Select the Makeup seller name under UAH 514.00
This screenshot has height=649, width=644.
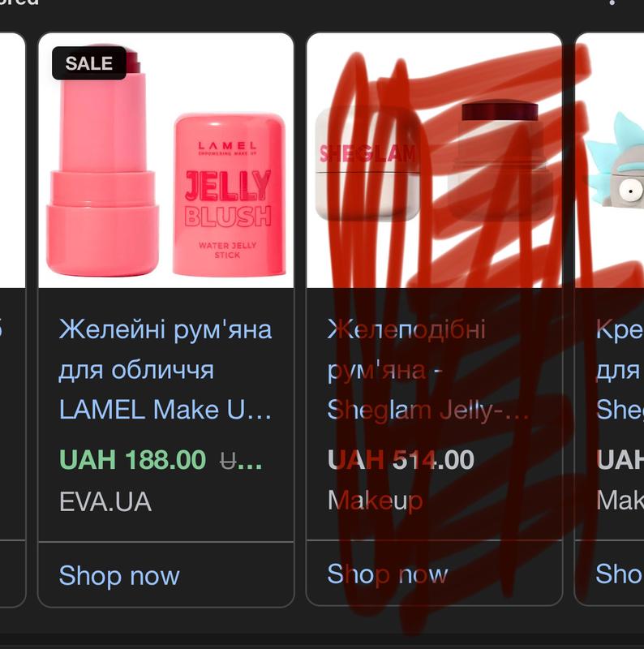[x=375, y=501]
